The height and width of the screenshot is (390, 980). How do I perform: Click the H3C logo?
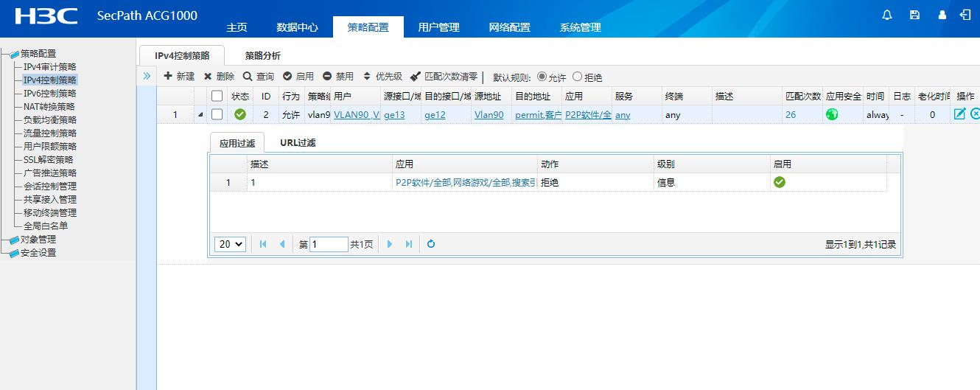click(x=46, y=16)
